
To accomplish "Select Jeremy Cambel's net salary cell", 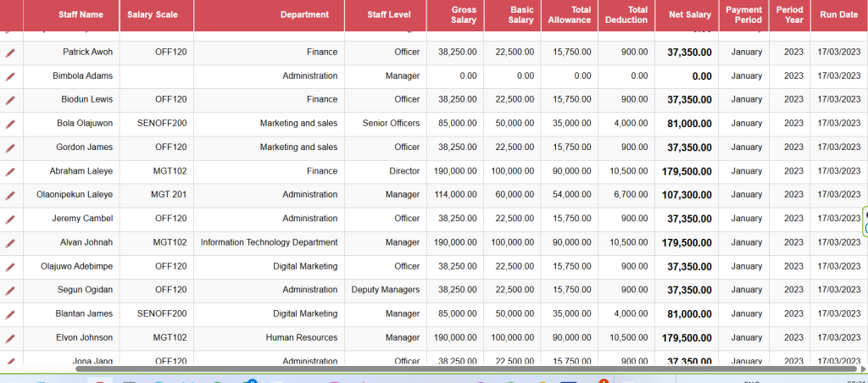I will coord(689,219).
